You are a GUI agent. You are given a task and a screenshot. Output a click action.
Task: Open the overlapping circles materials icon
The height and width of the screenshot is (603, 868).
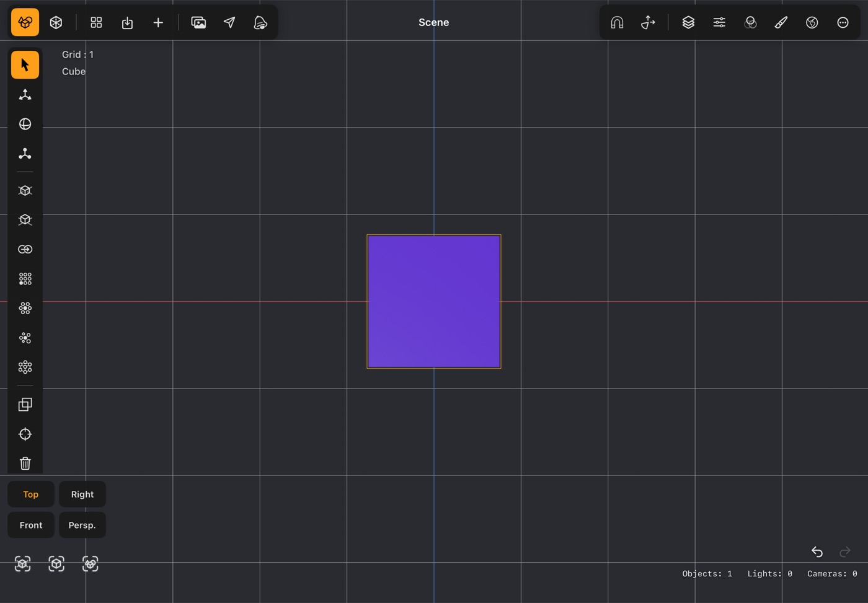pyautogui.click(x=750, y=22)
